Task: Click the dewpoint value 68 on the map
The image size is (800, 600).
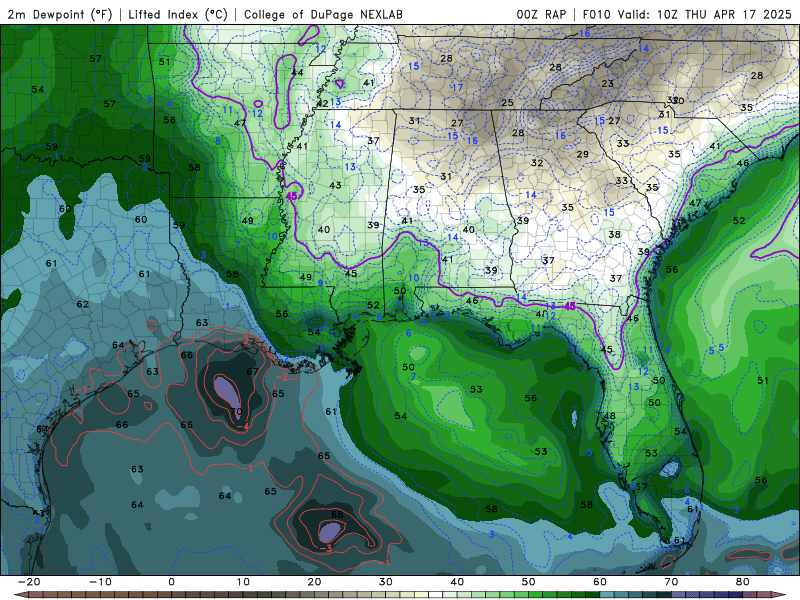Action: 337,514
